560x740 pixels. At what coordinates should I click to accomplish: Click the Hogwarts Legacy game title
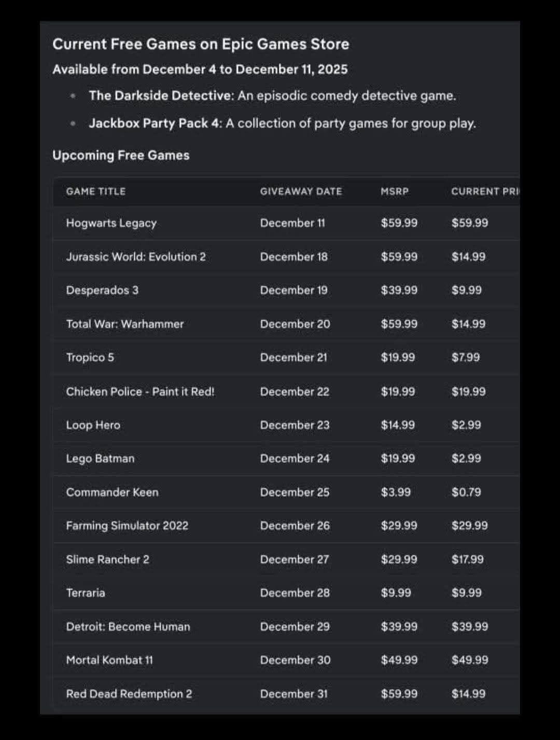pyautogui.click(x=111, y=223)
